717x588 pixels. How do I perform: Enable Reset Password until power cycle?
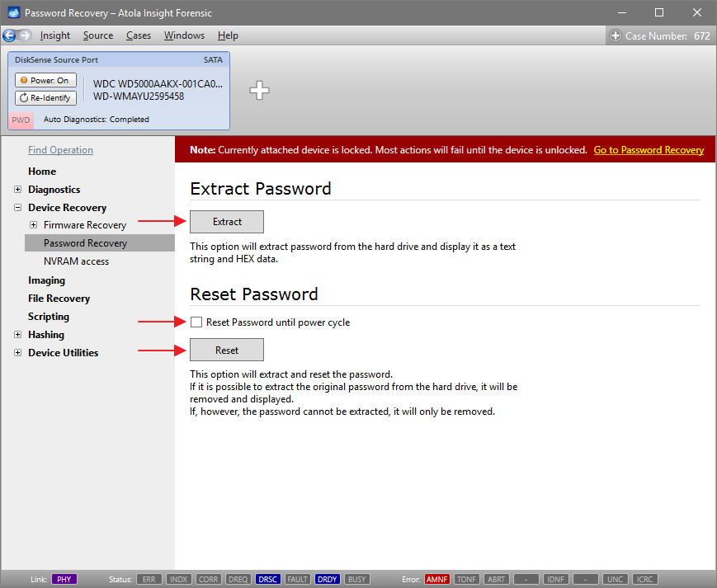(x=196, y=322)
